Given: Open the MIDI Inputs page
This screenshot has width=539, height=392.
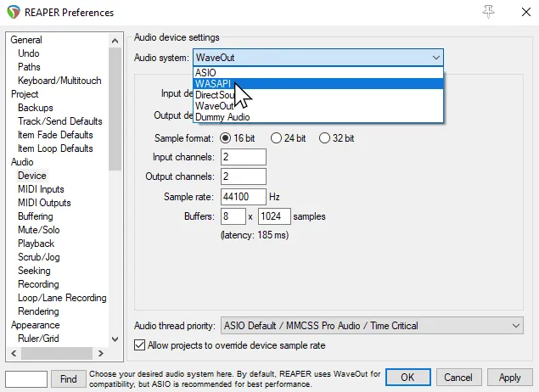Looking at the screenshot, I should coord(41,189).
